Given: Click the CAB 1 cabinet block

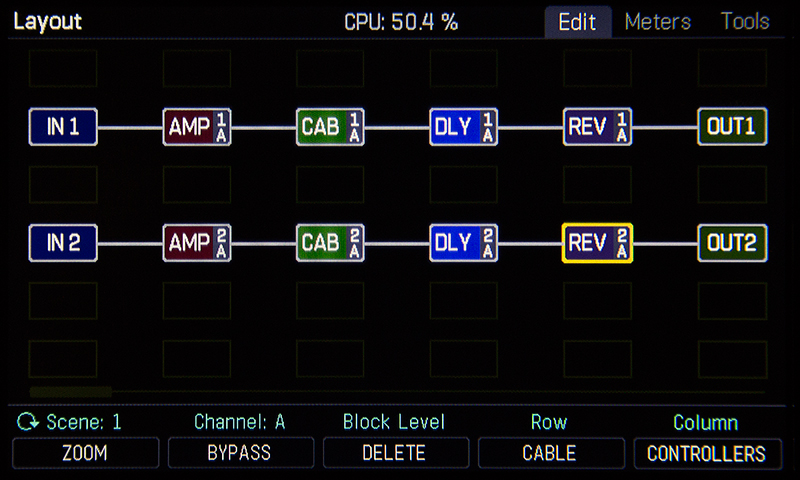Looking at the screenshot, I should click(330, 127).
